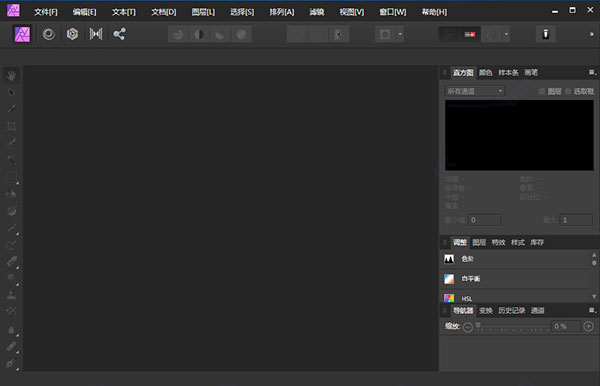The width and height of the screenshot is (600, 386).
Task: Select the Hand view tool
Action: click(x=11, y=75)
